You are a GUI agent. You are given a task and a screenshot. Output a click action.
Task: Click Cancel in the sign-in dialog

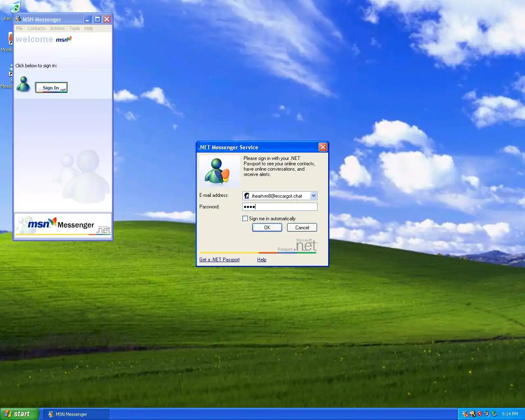click(302, 228)
